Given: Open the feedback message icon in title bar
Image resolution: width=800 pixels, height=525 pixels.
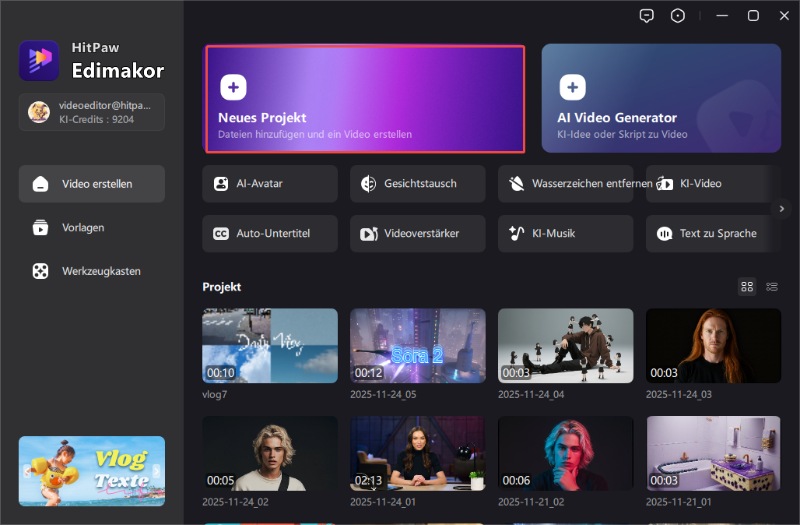Looking at the screenshot, I should pos(647,16).
